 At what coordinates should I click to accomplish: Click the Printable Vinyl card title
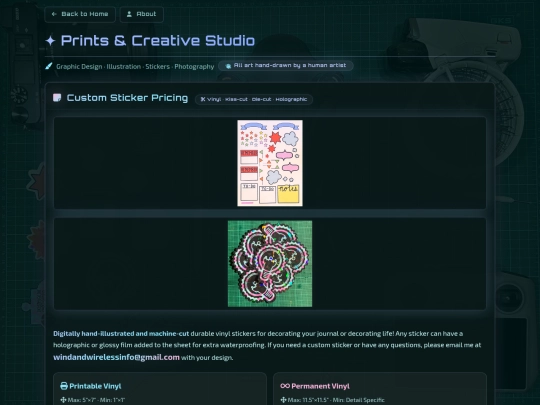click(95, 386)
